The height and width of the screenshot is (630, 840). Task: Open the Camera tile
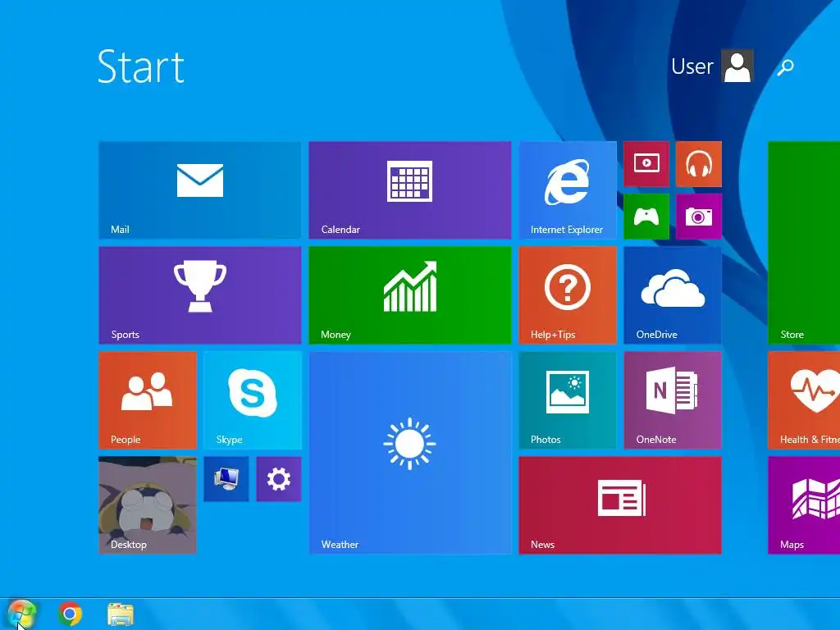click(x=699, y=217)
